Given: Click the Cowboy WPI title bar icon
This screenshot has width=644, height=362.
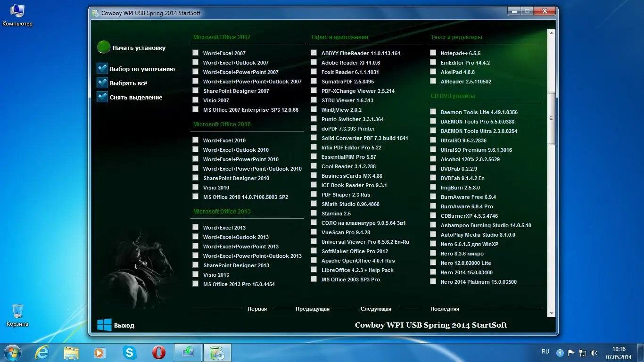Looking at the screenshot, I should coord(95,13).
